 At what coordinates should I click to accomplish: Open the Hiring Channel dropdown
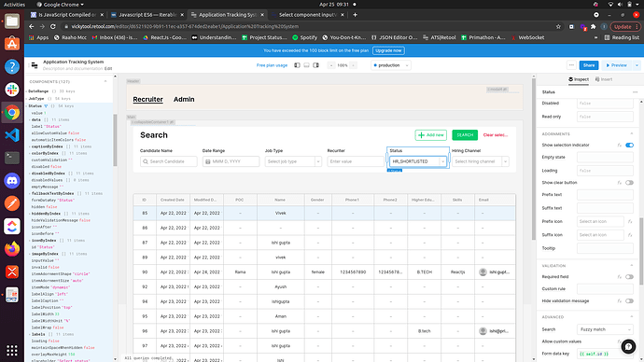click(x=480, y=161)
